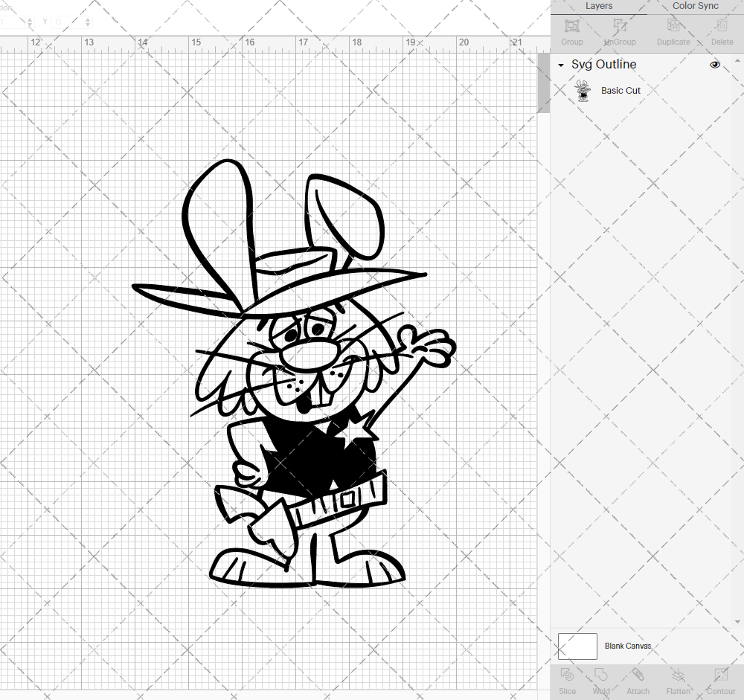The height and width of the screenshot is (700, 744).
Task: Decrease the Y position with the down stepper
Action: click(x=88, y=25)
